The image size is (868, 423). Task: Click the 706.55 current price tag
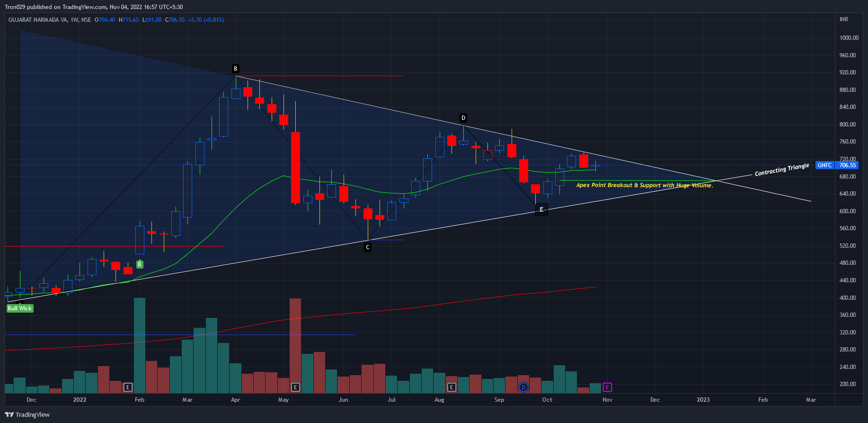847,165
